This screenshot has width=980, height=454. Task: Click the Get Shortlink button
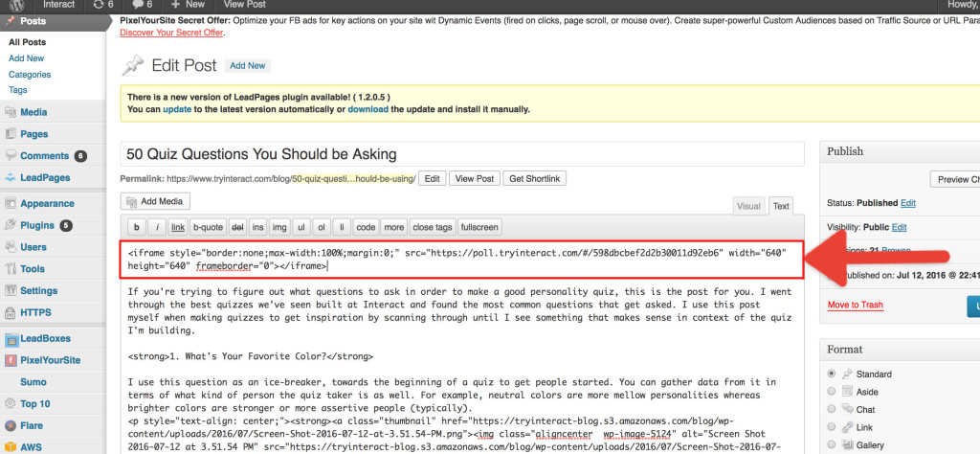[x=534, y=179]
